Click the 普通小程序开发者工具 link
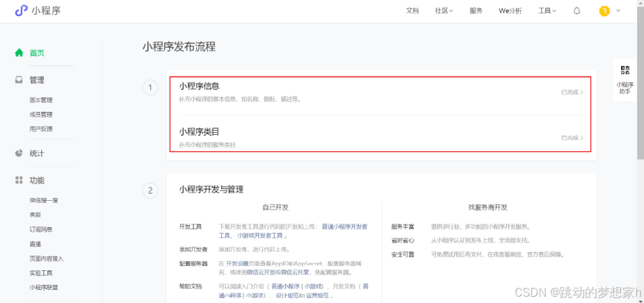Screen dimensions: 644x303 click(344, 227)
